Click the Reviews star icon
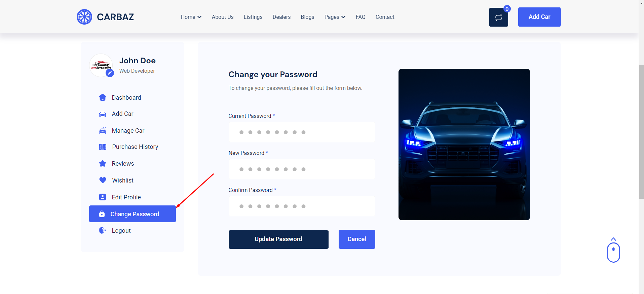Image resolution: width=644 pixels, height=294 pixels. (103, 164)
